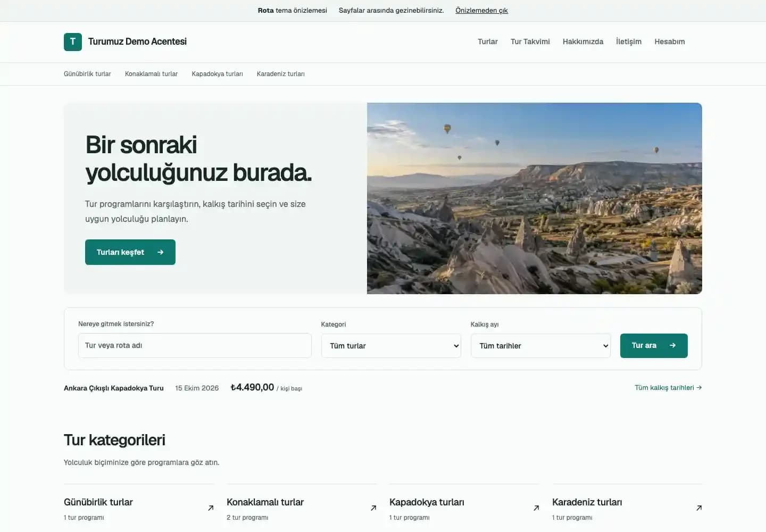Open Konaklamalı turlar category card title

265,502
